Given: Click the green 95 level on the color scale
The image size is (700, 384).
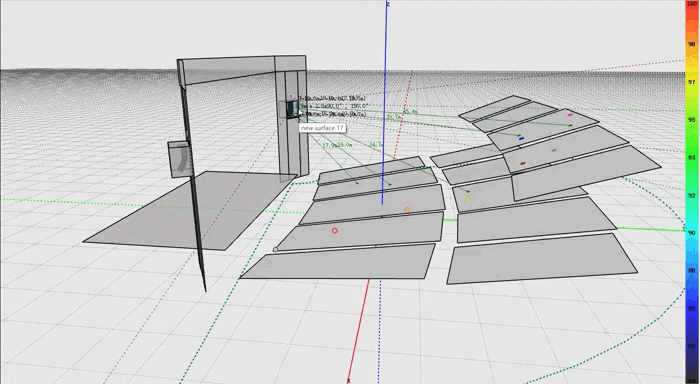Looking at the screenshot, I should click(692, 120).
